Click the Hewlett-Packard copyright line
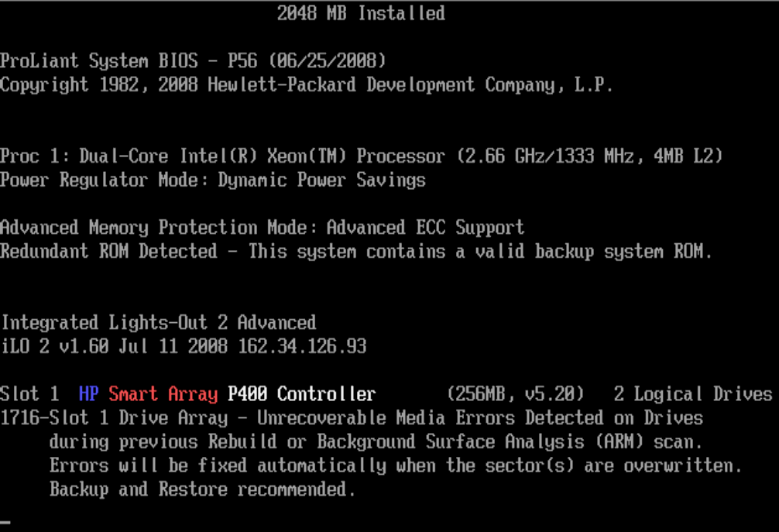The height and width of the screenshot is (532, 779). click(307, 85)
